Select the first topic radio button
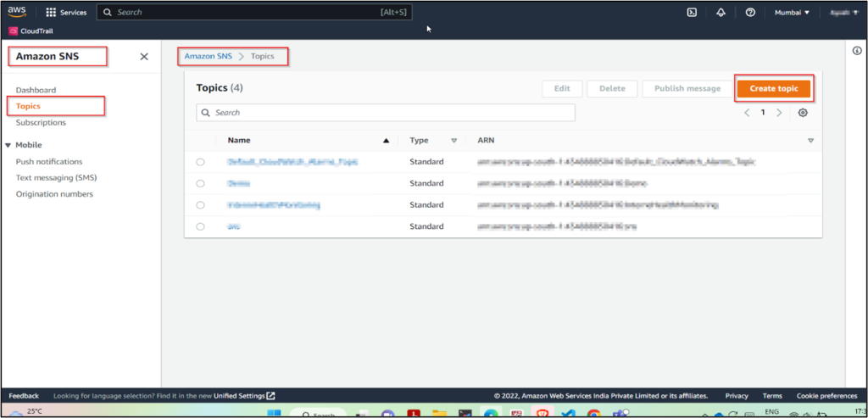The height and width of the screenshot is (418, 868). point(200,161)
